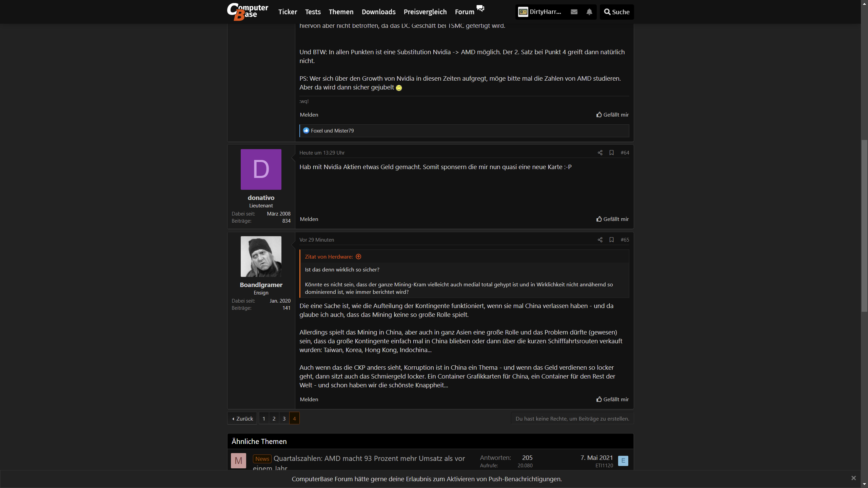Screen dimensions: 868x488
Task: Open donativo's purple avatar profile
Action: tap(261, 169)
